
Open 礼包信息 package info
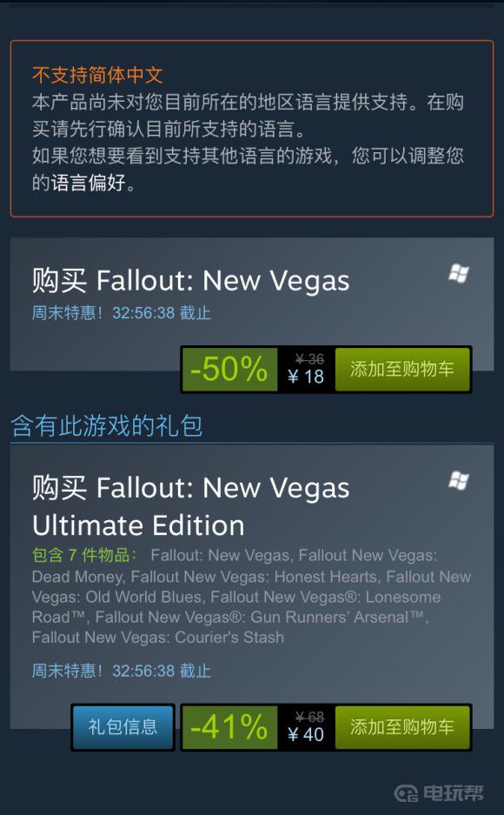click(x=123, y=727)
